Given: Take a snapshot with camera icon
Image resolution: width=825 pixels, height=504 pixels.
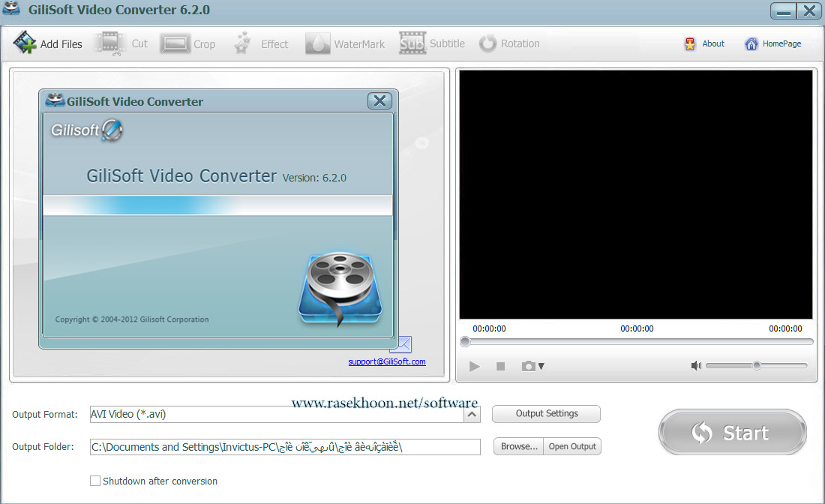Looking at the screenshot, I should [x=528, y=366].
